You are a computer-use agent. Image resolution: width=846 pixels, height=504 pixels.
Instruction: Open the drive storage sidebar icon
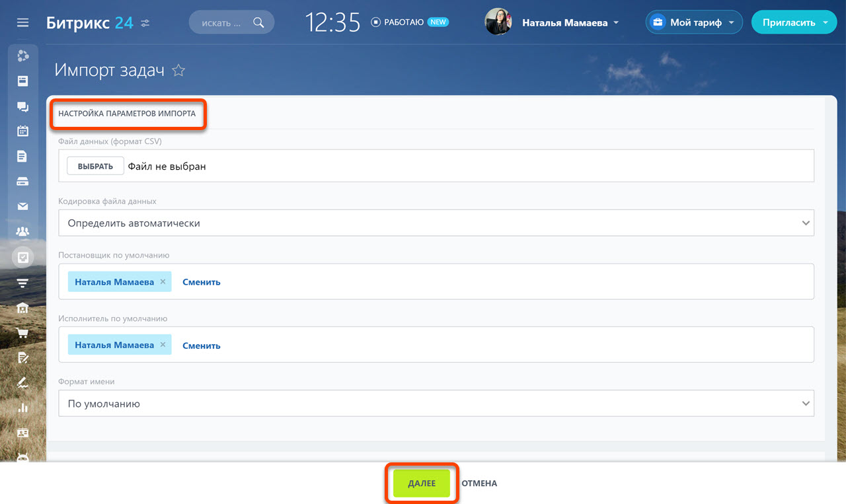(x=23, y=182)
